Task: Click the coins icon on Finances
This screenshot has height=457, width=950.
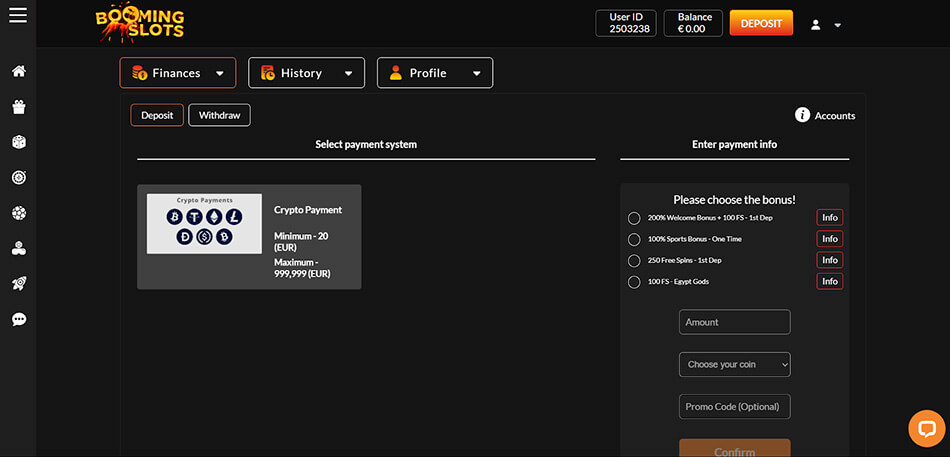Action: pyautogui.click(x=140, y=73)
